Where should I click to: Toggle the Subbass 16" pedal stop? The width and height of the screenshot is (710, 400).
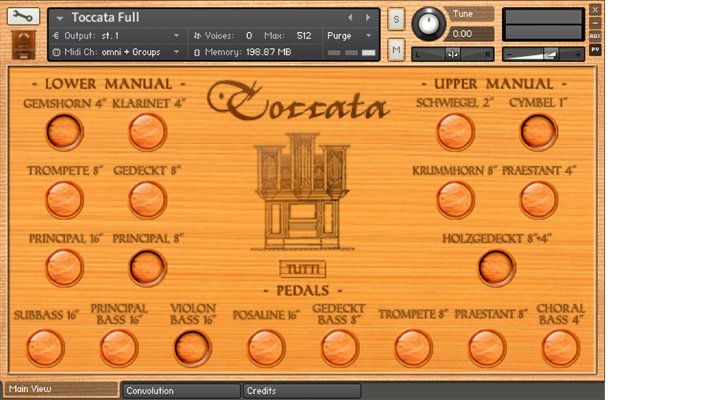pyautogui.click(x=45, y=347)
